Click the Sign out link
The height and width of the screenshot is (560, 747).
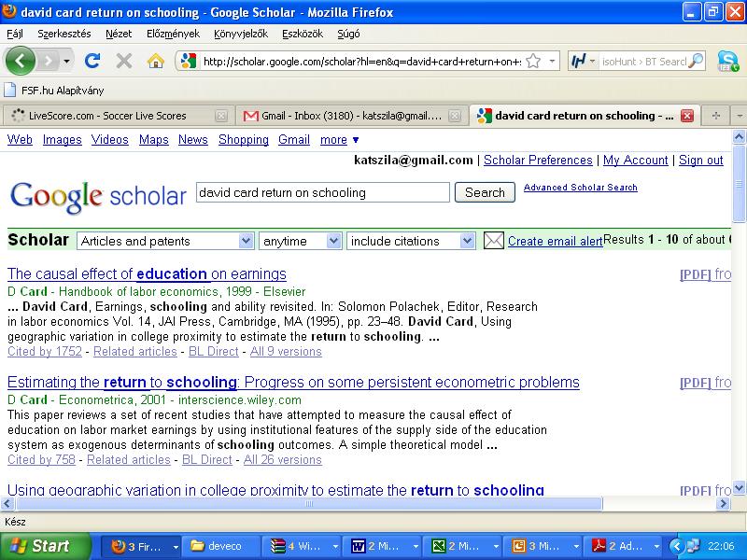coord(701,160)
